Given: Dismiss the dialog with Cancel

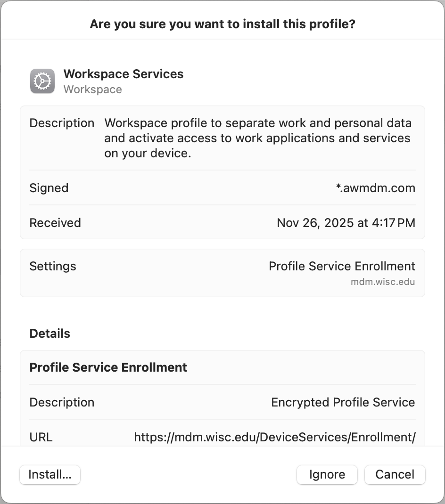Looking at the screenshot, I should [x=395, y=475].
